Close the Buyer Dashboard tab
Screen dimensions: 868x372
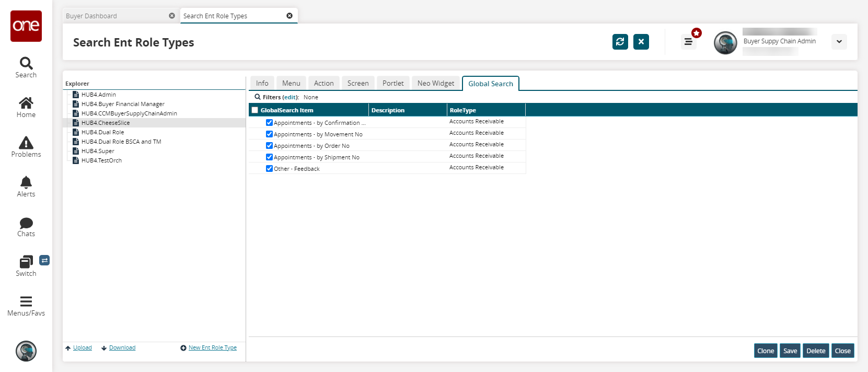tap(172, 16)
